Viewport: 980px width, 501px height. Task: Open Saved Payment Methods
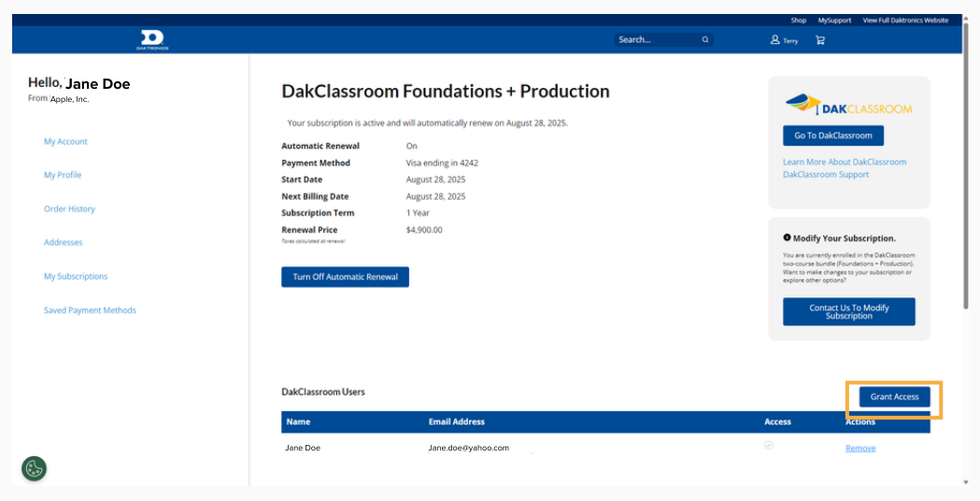click(x=90, y=310)
